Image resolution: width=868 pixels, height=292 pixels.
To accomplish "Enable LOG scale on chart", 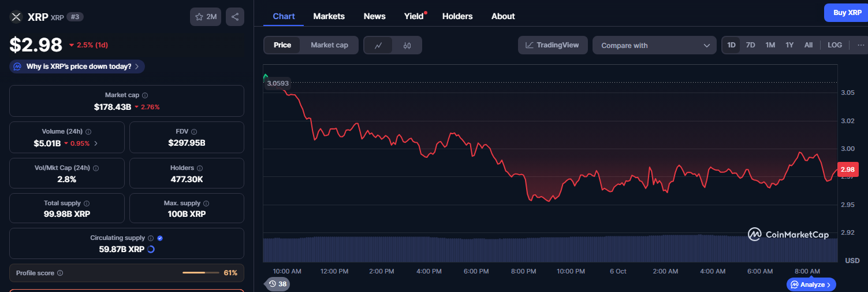I will click(835, 45).
